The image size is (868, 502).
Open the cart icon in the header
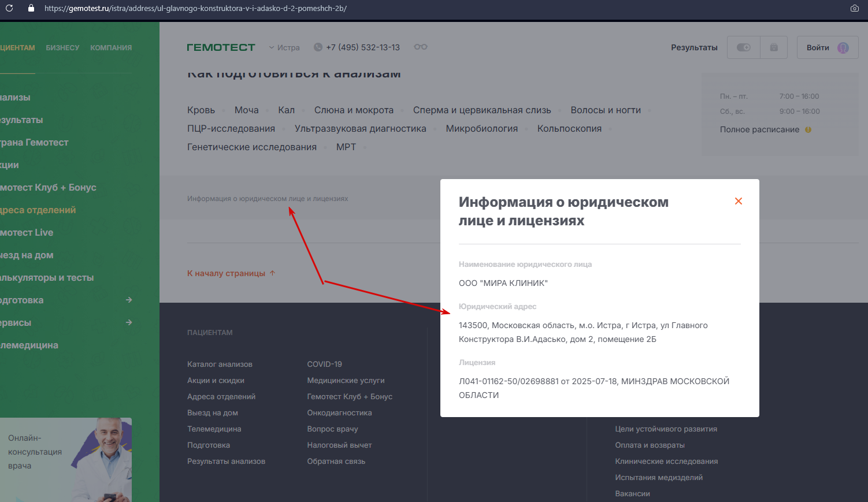774,47
